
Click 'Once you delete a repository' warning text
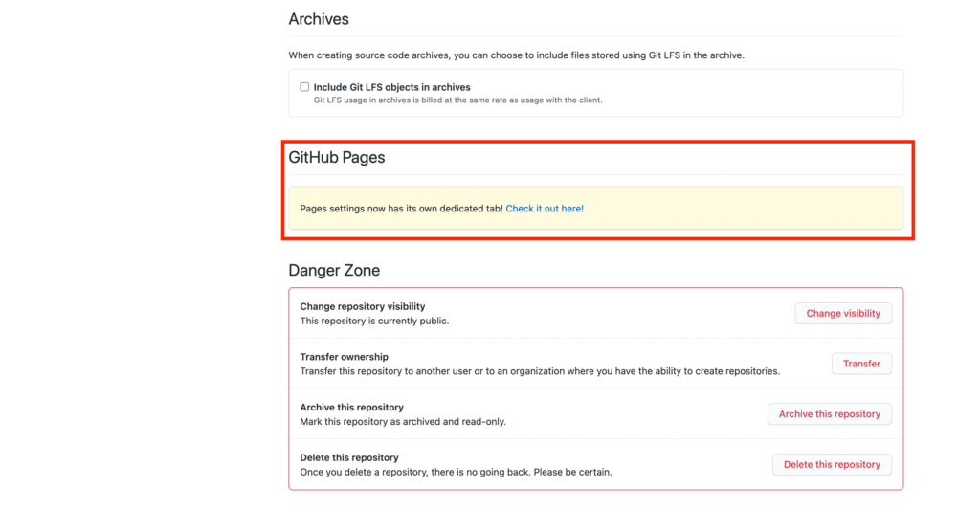456,472
